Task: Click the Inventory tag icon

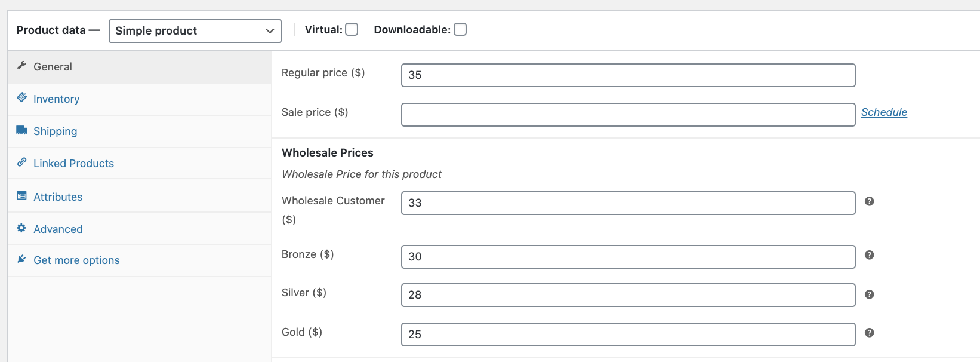Action: pos(21,97)
